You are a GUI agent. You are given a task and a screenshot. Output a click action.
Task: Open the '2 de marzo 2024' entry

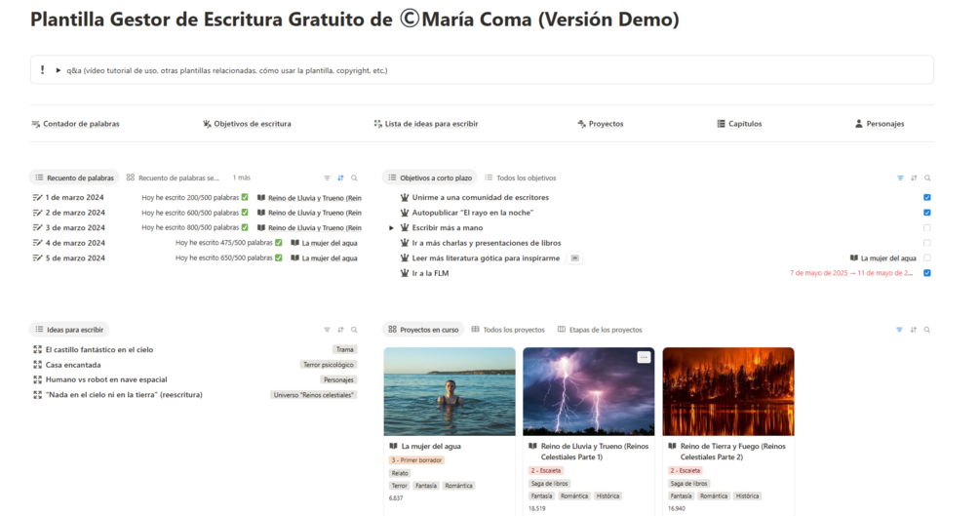[x=75, y=213]
